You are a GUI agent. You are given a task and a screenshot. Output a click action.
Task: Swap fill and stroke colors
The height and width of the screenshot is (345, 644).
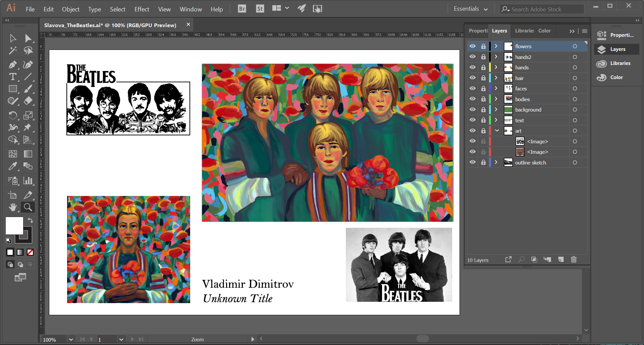point(30,220)
